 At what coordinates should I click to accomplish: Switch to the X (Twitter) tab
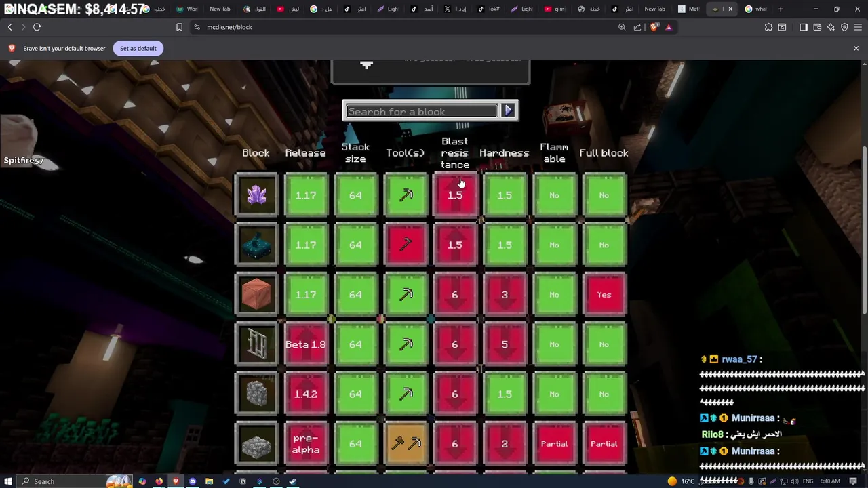[x=456, y=9]
